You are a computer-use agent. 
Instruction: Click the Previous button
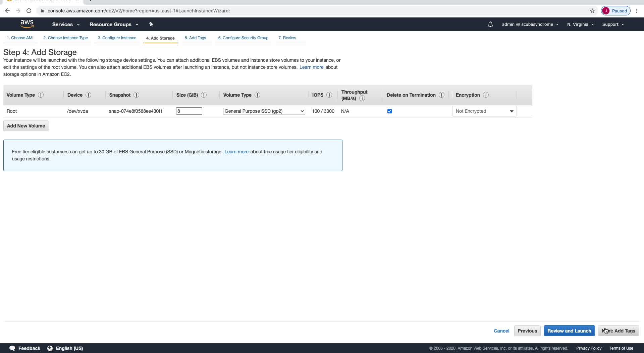(x=527, y=331)
